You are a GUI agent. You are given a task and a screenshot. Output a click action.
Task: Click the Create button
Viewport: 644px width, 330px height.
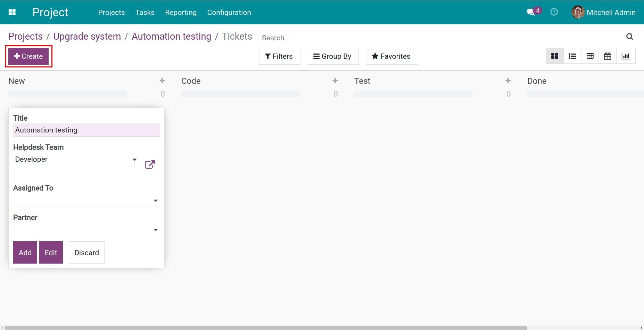pos(28,56)
